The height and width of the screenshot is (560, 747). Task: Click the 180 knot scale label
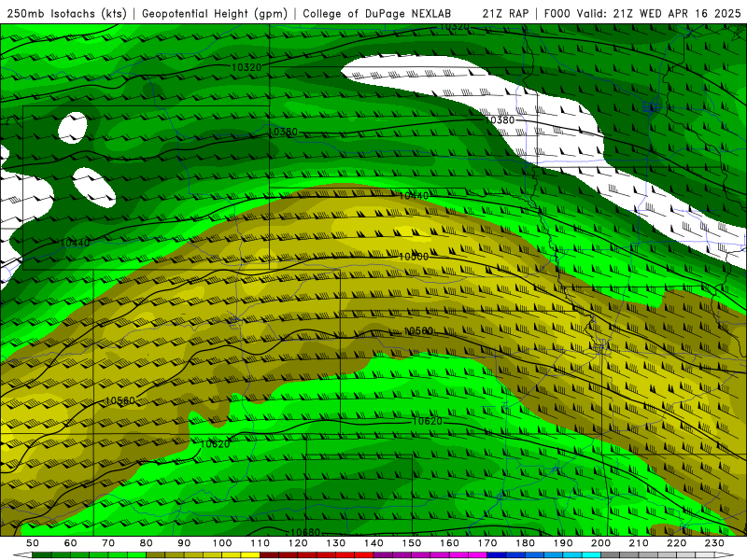click(525, 543)
